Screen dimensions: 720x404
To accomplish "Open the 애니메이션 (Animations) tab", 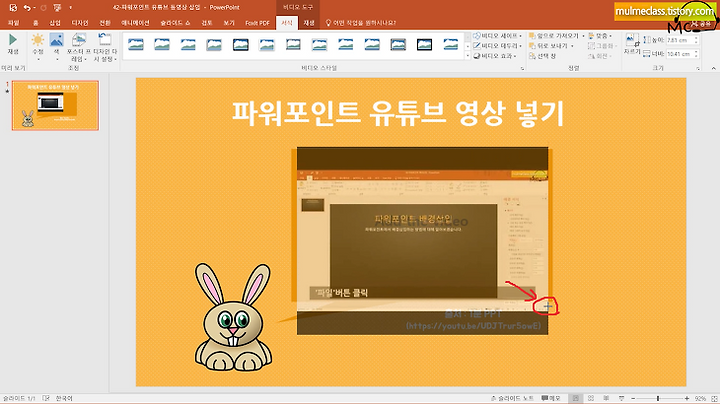I will pyautogui.click(x=135, y=22).
